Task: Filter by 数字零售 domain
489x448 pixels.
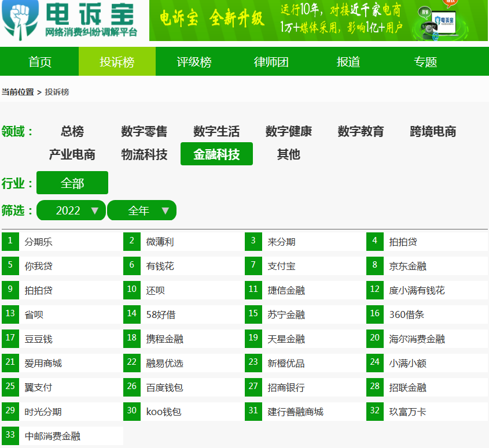Action: [x=144, y=131]
